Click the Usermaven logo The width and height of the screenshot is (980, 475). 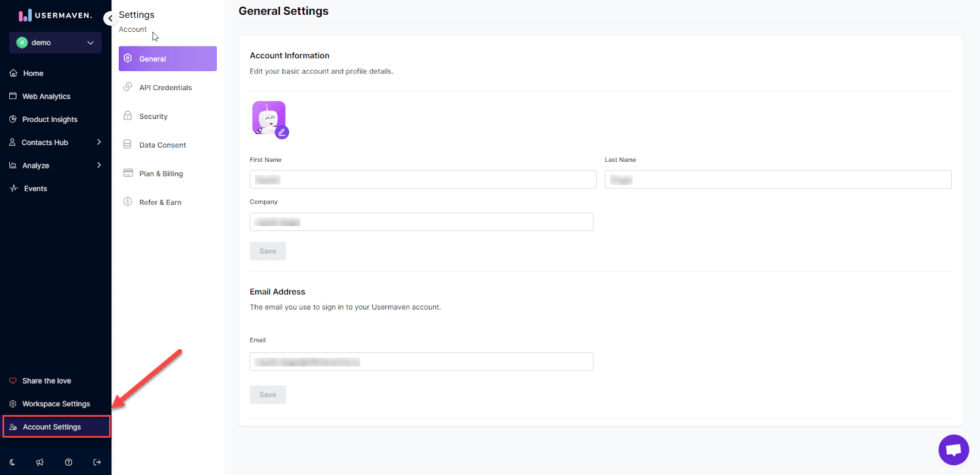[x=55, y=15]
